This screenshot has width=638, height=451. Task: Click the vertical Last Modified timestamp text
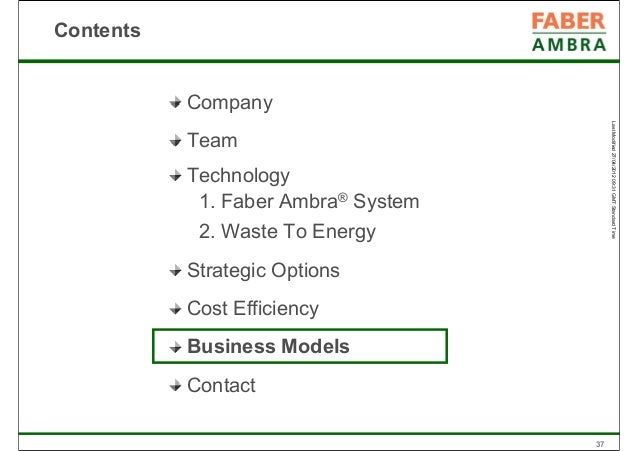(614, 180)
